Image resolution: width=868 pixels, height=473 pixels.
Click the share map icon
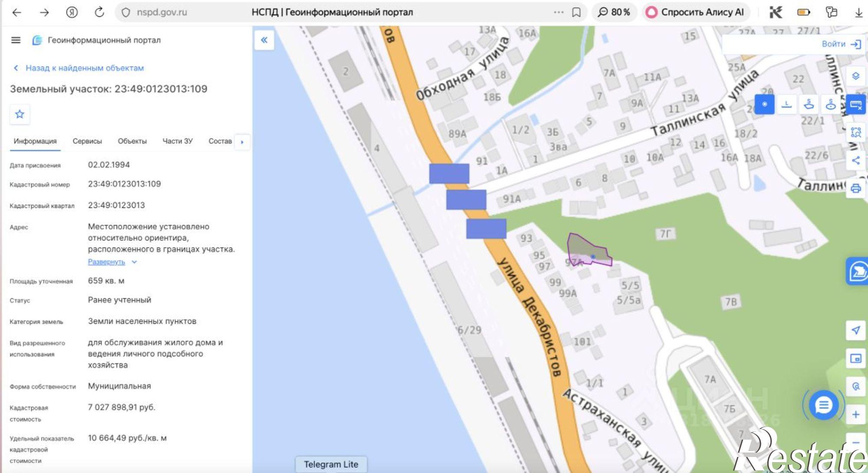point(855,160)
